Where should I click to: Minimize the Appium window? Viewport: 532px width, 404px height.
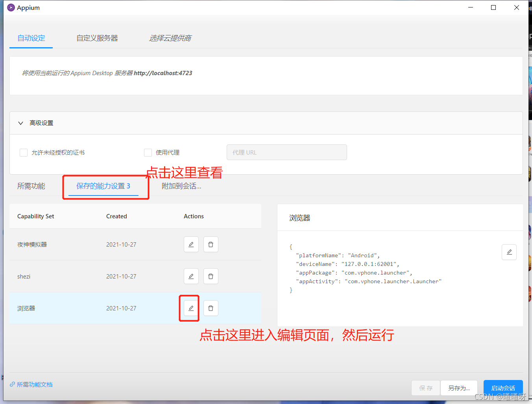471,7
